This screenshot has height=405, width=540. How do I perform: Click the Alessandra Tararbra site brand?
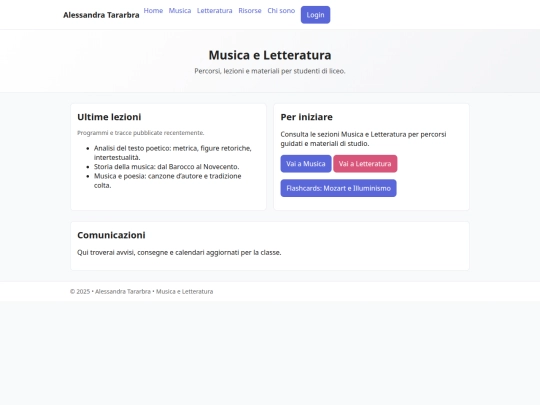(x=101, y=15)
